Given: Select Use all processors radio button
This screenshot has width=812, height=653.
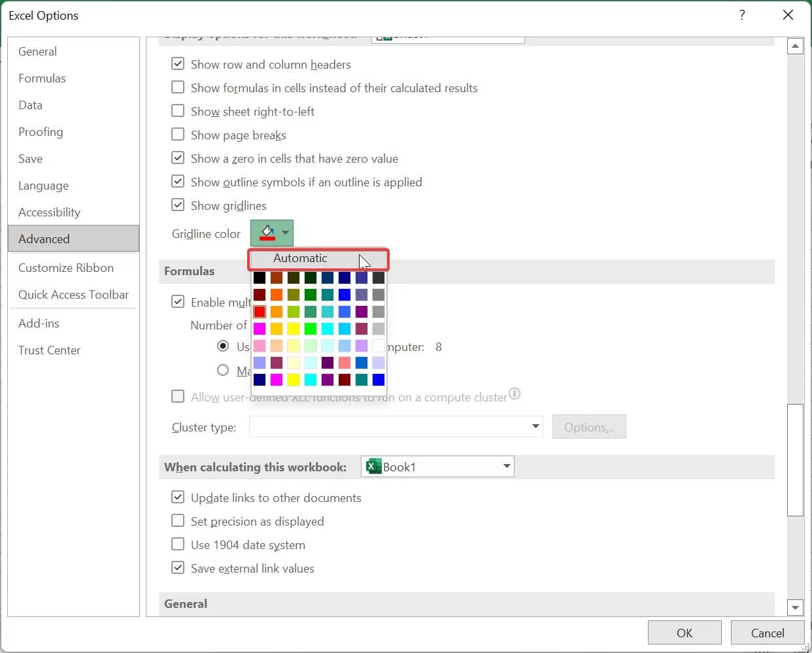Looking at the screenshot, I should [223, 346].
